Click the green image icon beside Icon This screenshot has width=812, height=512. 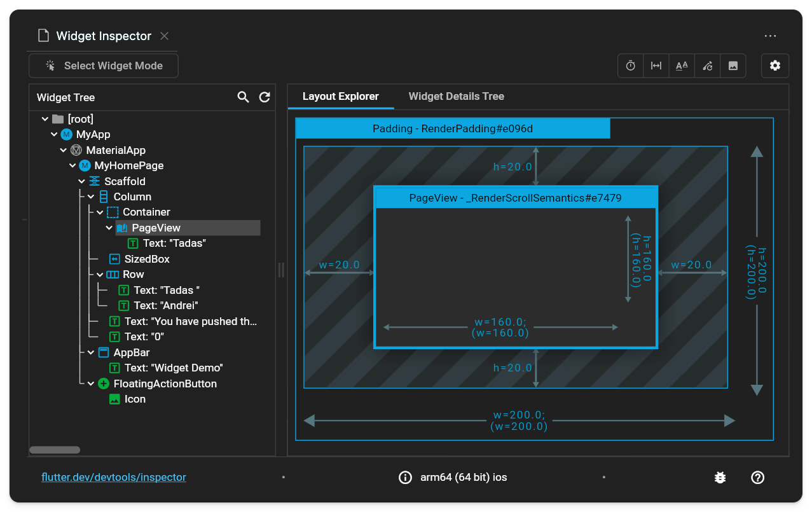tap(114, 399)
